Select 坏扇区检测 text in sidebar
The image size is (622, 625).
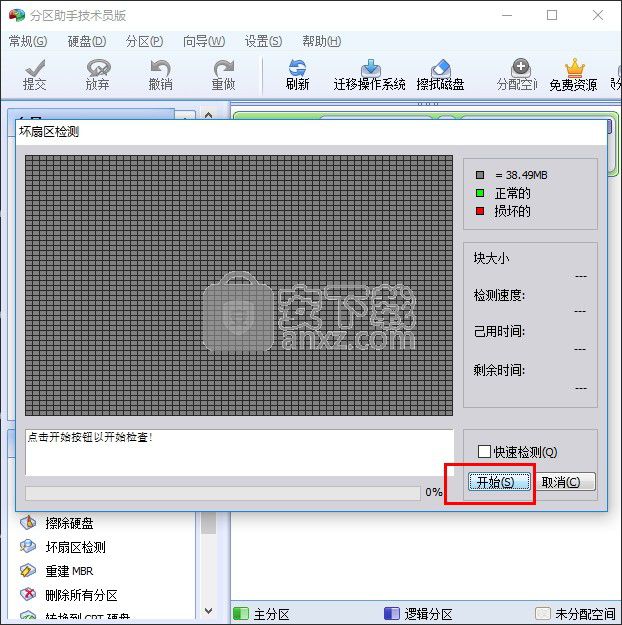click(75, 547)
